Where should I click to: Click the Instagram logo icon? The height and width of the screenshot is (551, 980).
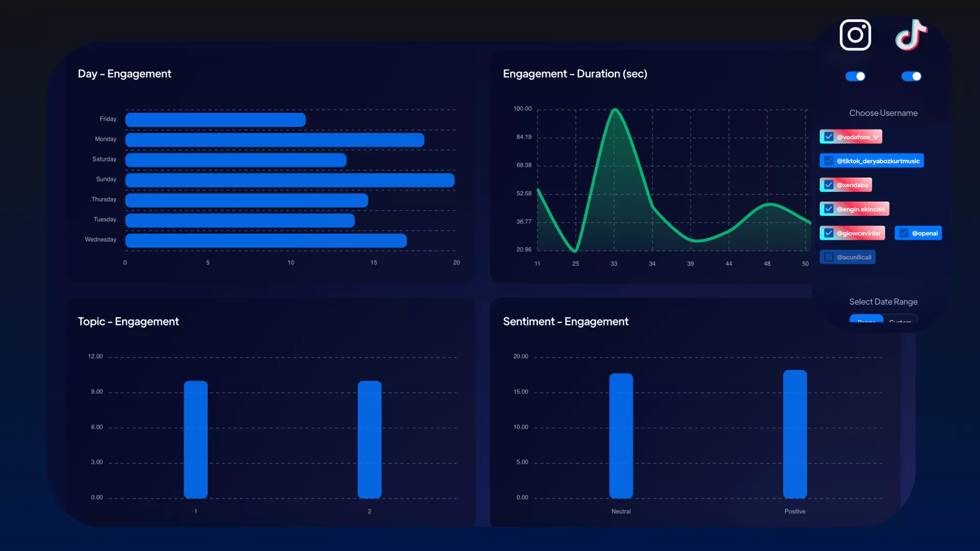[x=855, y=35]
